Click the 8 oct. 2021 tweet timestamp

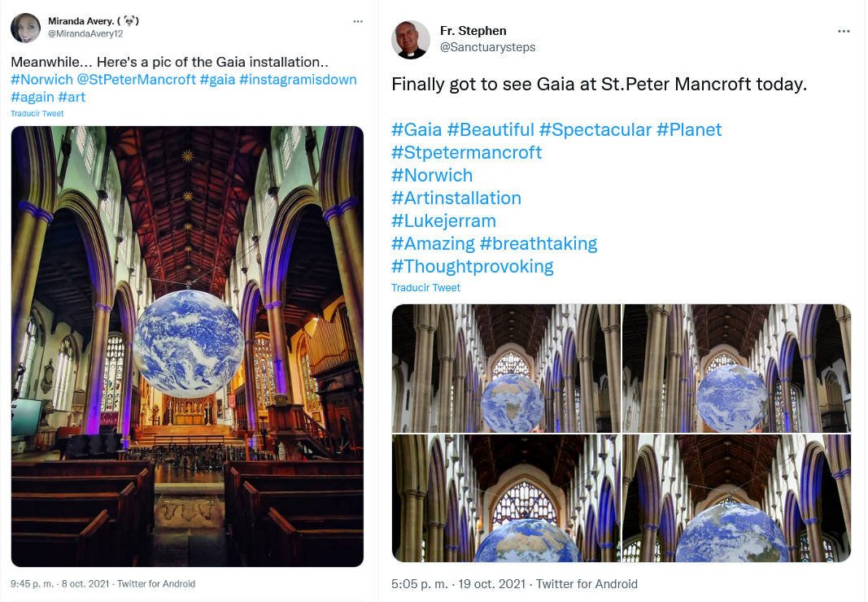83,584
